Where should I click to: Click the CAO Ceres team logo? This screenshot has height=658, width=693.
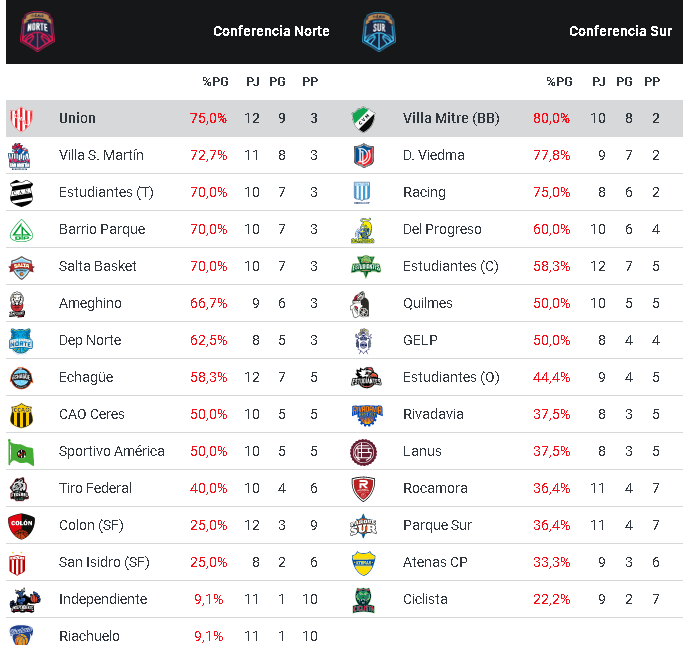(x=22, y=415)
